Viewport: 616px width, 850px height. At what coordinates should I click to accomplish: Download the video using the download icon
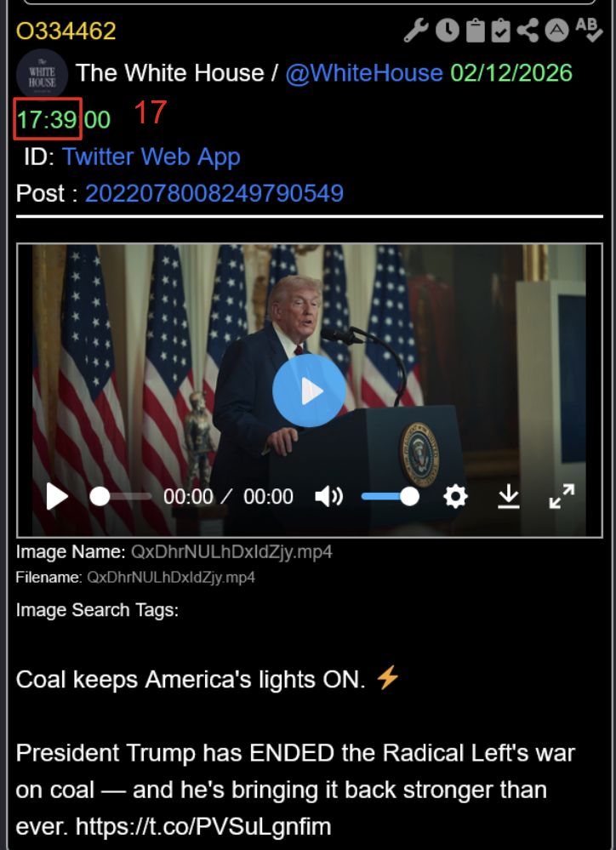click(509, 496)
